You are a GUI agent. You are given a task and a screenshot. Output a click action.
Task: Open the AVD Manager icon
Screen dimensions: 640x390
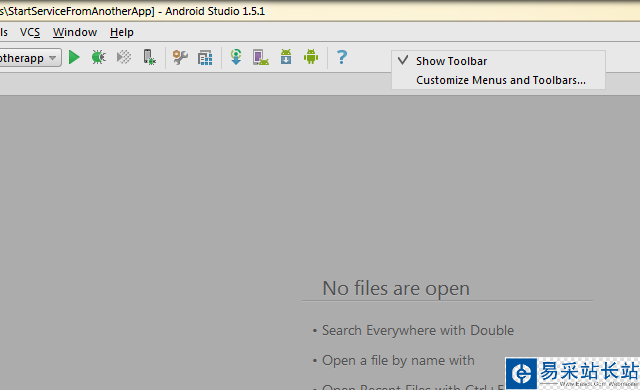260,57
